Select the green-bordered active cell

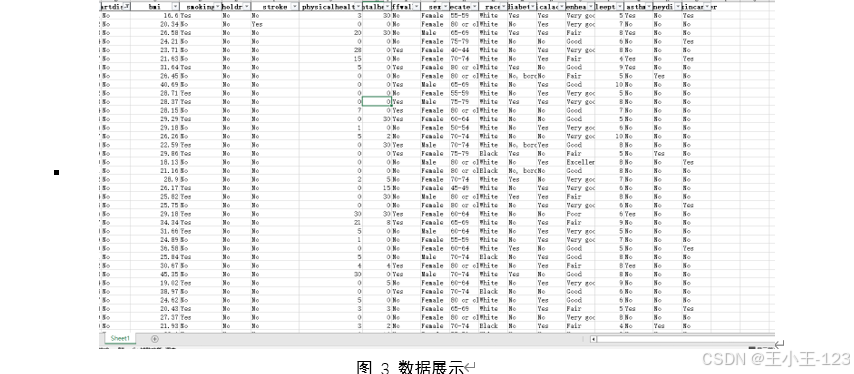pos(377,102)
